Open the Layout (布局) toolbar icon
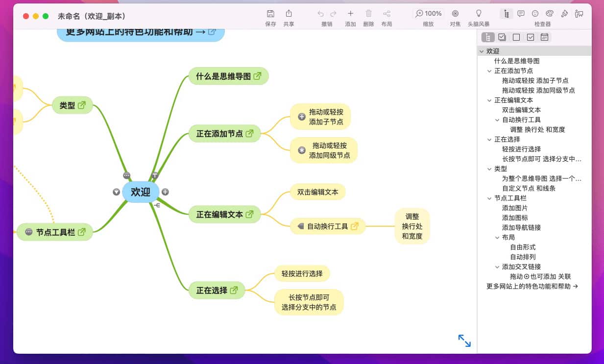604x364 pixels. tap(387, 14)
